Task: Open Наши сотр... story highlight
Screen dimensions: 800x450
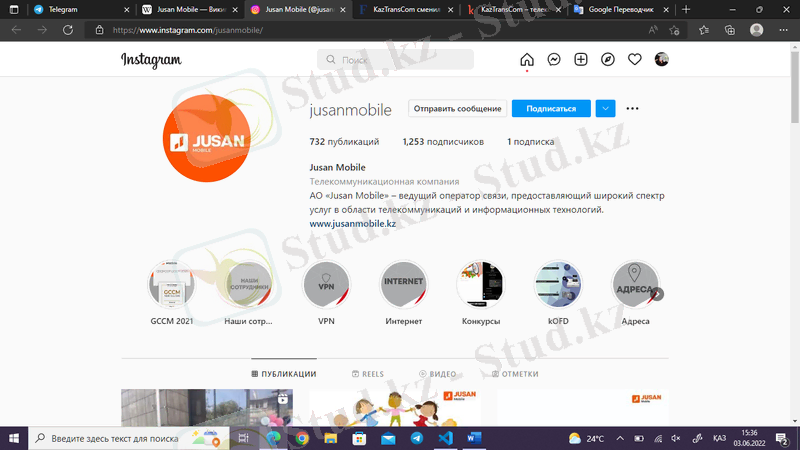Action: point(248,284)
